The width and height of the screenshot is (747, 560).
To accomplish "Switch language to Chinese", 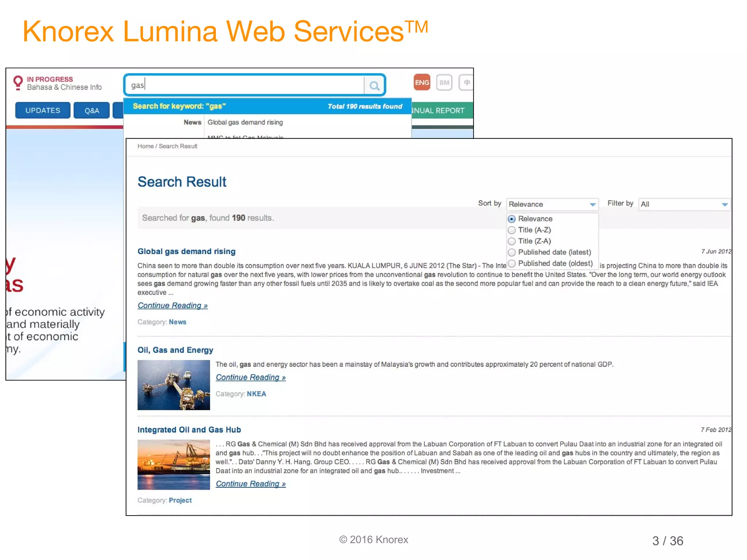I will coord(466,82).
